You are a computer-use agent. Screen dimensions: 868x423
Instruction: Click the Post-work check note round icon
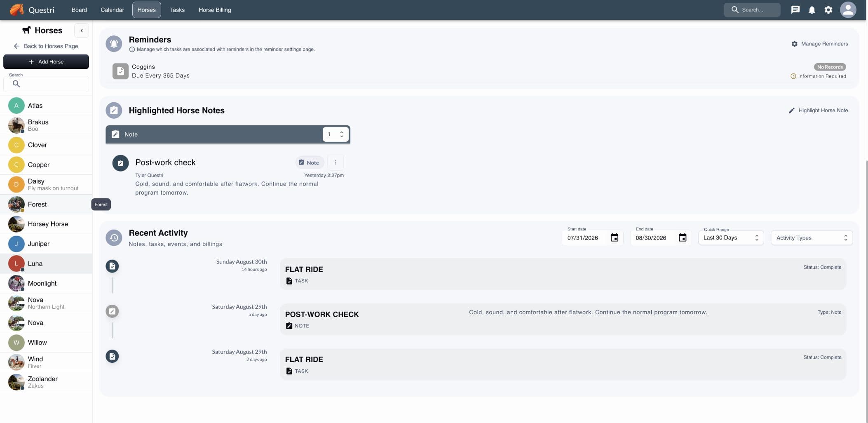tap(120, 163)
